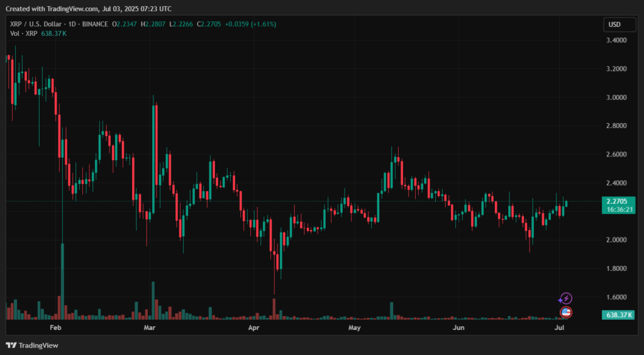
Task: Click the Apr label on time axis
Action: click(x=254, y=328)
